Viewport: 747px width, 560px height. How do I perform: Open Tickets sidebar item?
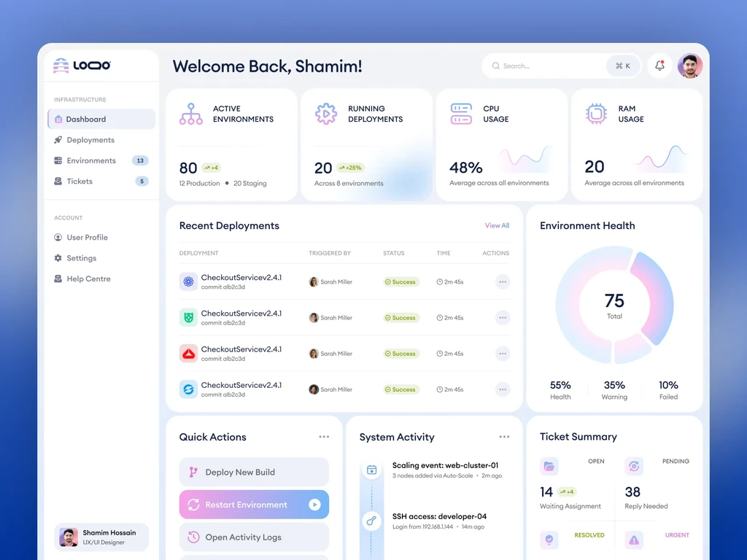101,181
